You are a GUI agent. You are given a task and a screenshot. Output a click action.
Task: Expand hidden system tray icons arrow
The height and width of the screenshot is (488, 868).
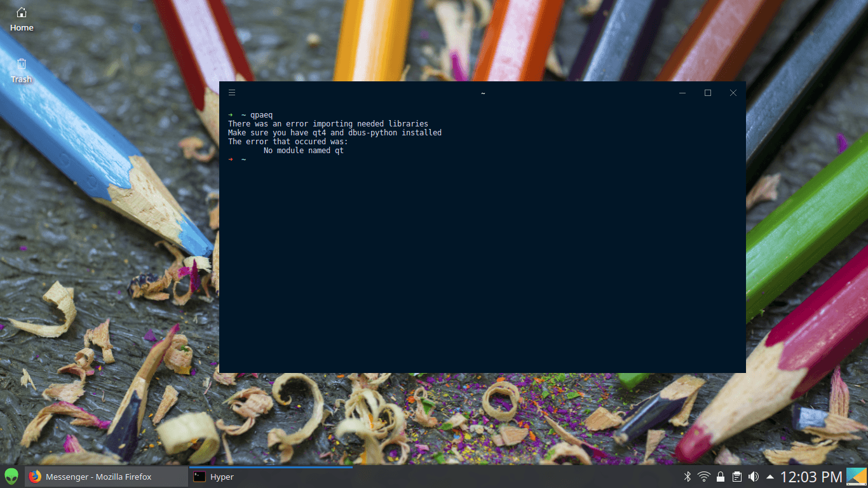tap(770, 477)
